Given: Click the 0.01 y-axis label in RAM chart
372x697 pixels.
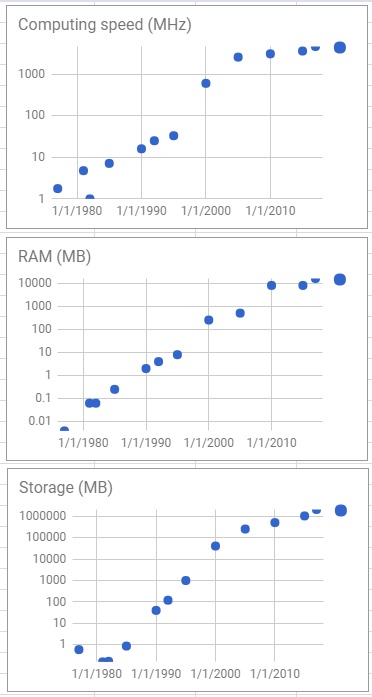Looking at the screenshot, I should (x=40, y=421).
